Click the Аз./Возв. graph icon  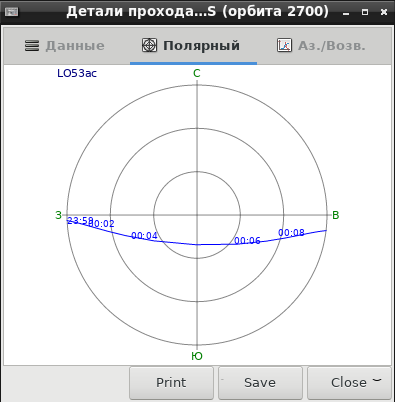click(x=284, y=45)
